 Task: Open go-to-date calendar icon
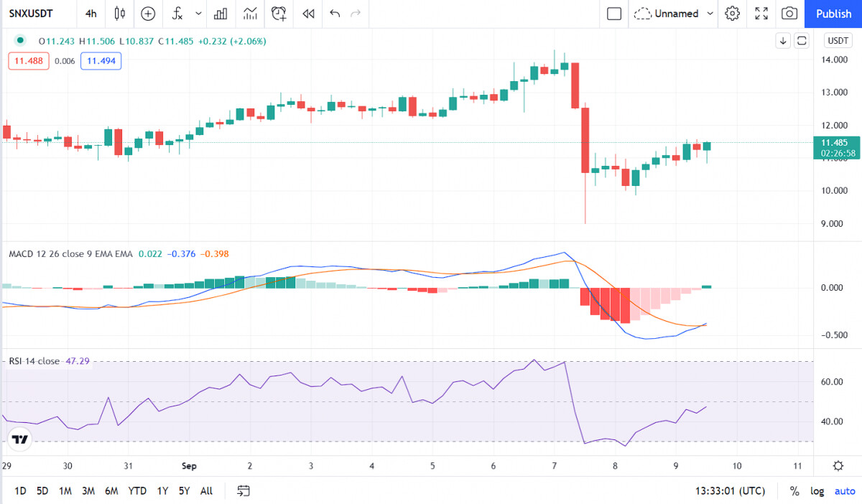(x=244, y=491)
